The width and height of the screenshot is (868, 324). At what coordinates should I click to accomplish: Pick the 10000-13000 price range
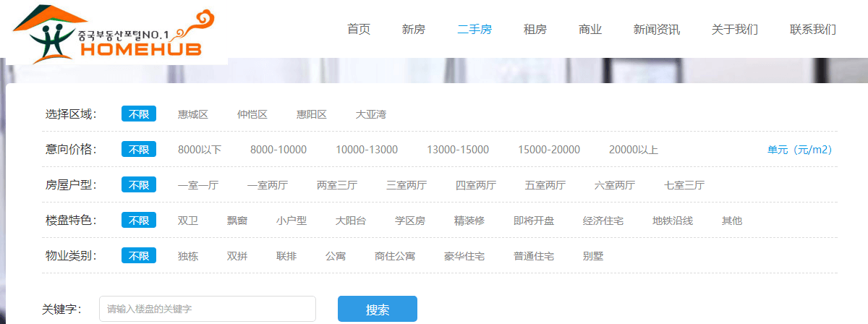(x=367, y=150)
